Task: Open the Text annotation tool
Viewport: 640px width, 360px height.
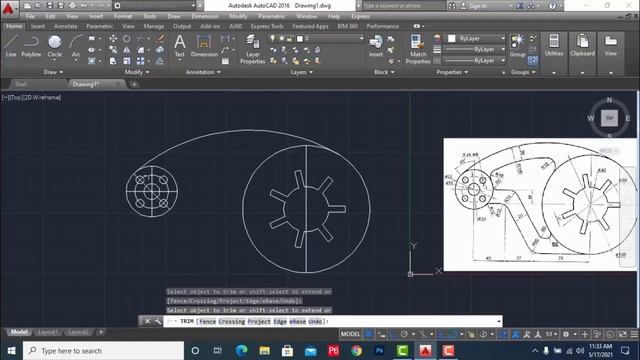Action: click(180, 46)
